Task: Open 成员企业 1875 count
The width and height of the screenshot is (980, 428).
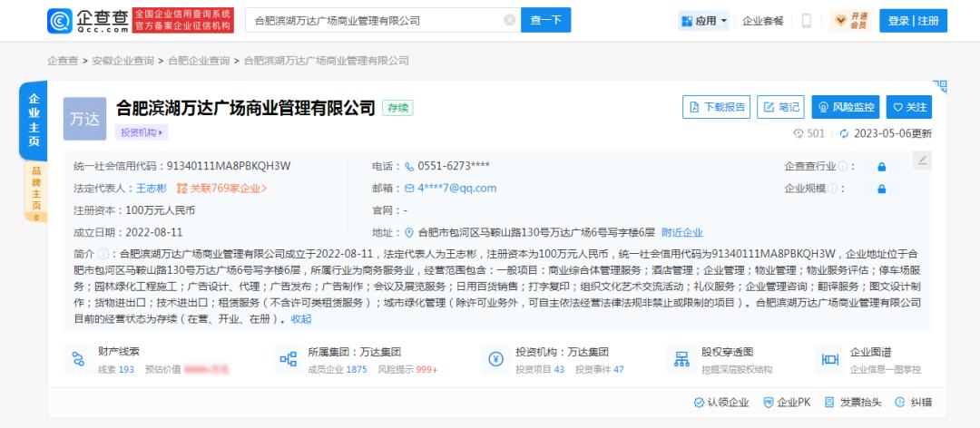Action: (338, 369)
